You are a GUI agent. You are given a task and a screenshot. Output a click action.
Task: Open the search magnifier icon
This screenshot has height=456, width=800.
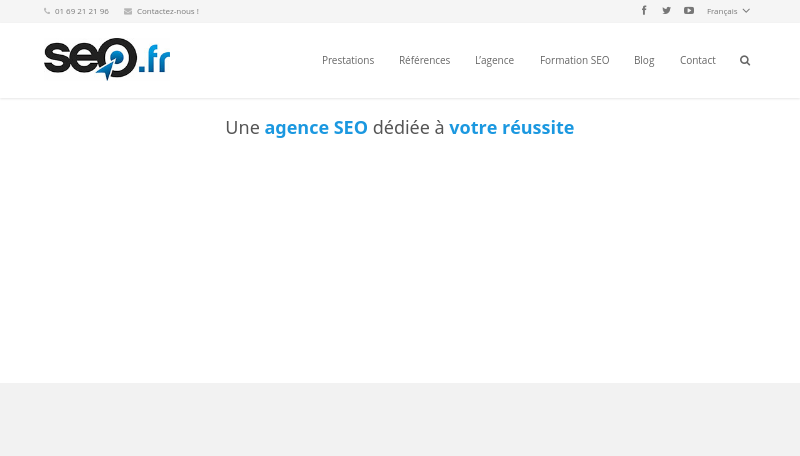click(x=745, y=60)
